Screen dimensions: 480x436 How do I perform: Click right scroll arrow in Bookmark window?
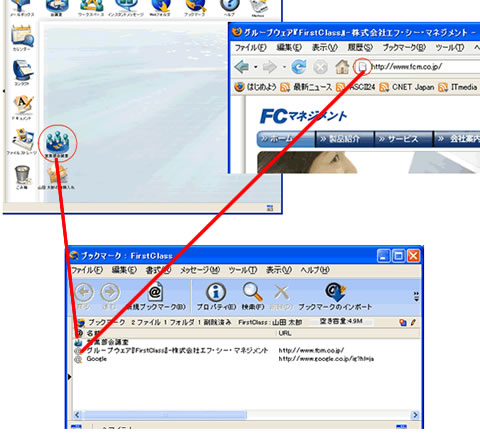[x=415, y=415]
